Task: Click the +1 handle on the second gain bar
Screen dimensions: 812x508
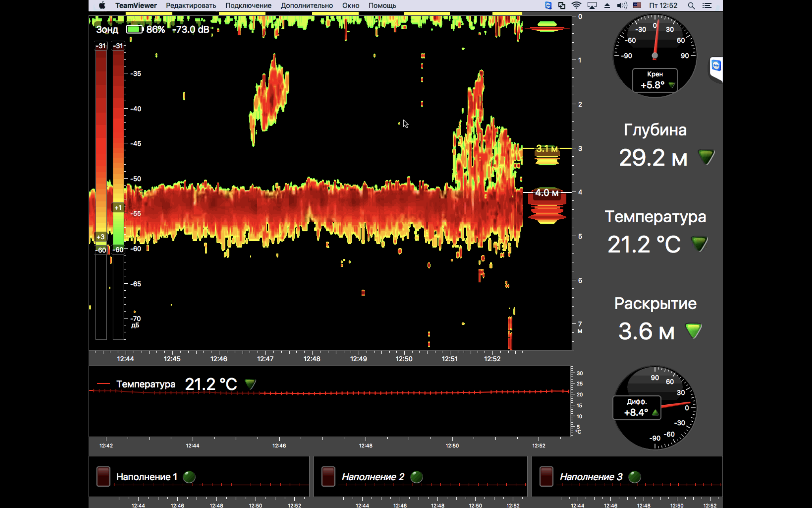Action: pos(118,208)
